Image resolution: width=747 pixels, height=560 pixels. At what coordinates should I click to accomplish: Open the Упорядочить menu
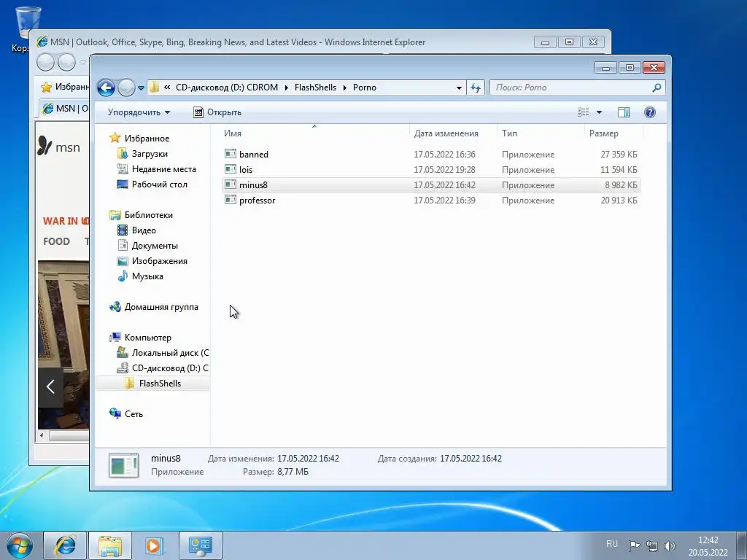[x=139, y=112]
